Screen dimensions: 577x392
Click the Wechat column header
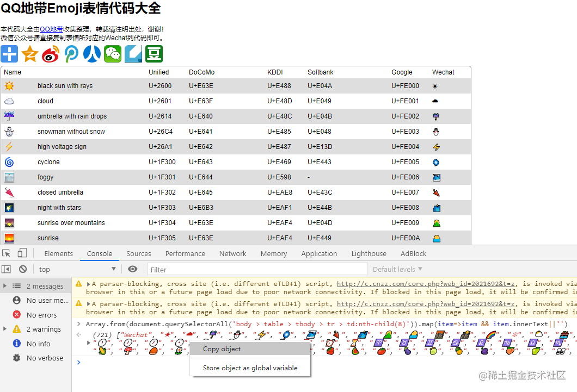pos(443,72)
